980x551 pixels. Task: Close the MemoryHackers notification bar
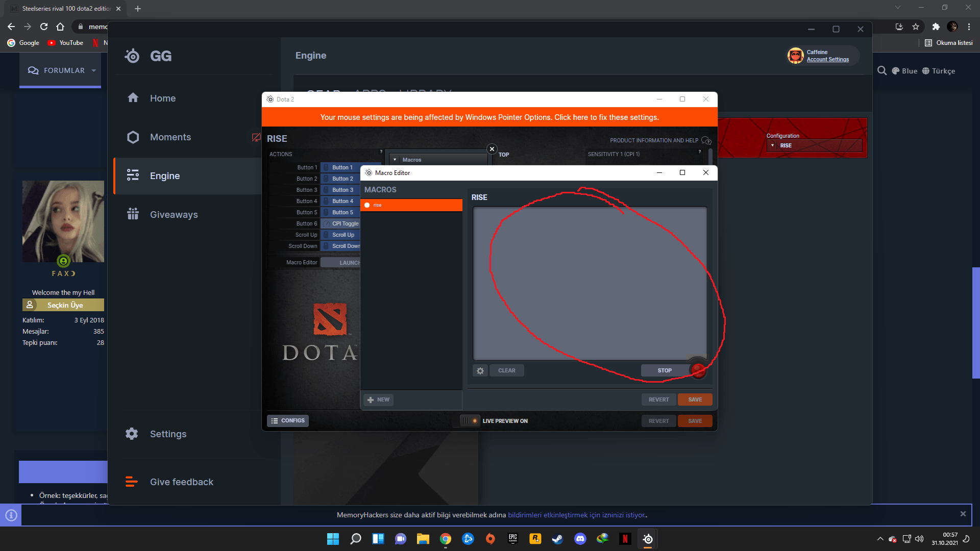[963, 514]
